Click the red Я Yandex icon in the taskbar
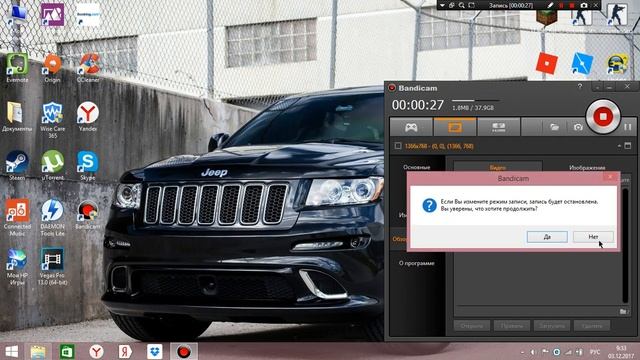This screenshot has height=360, width=640. point(125,352)
